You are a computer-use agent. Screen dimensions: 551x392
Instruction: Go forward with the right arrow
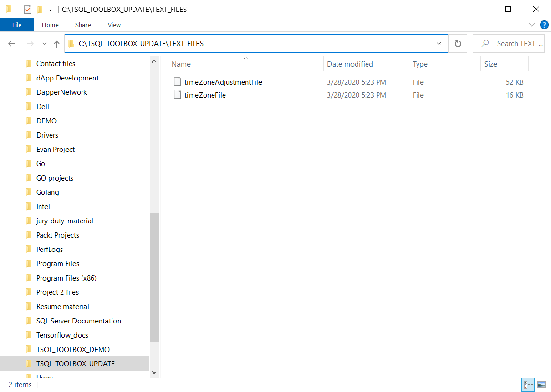click(30, 44)
